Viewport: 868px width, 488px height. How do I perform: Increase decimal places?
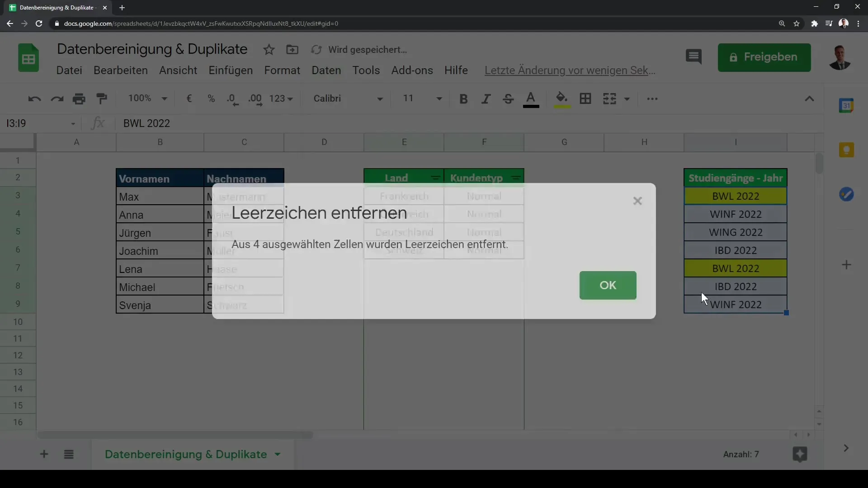255,99
